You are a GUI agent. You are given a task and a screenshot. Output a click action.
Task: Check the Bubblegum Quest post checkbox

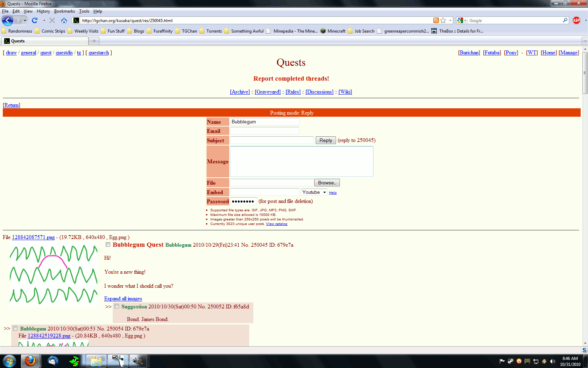coord(108,245)
